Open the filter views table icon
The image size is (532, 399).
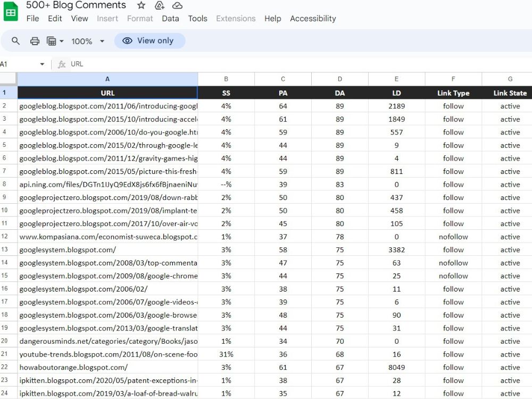[51, 41]
